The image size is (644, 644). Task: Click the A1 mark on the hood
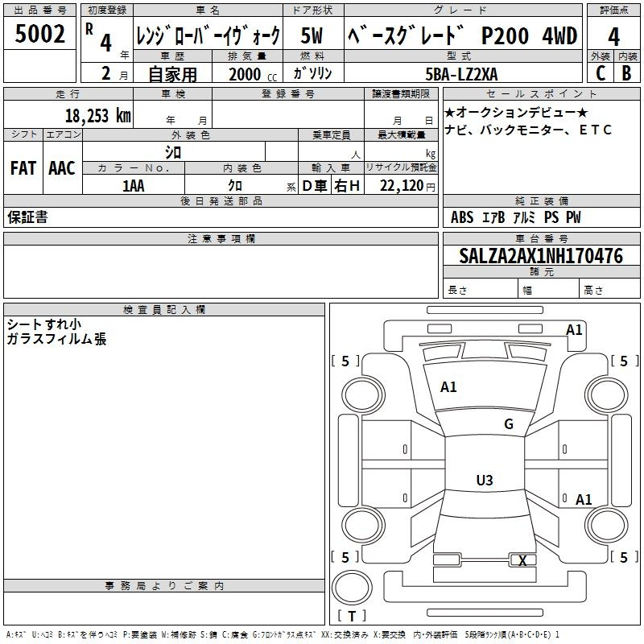[448, 387]
